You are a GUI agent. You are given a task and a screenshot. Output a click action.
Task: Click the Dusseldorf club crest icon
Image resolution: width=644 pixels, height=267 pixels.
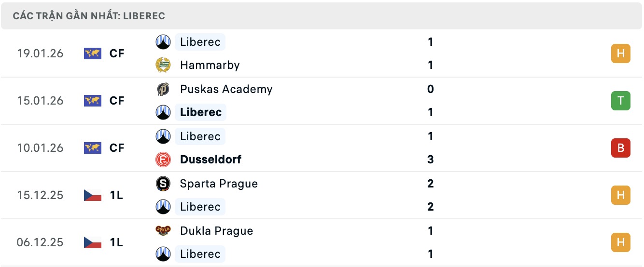coord(163,160)
